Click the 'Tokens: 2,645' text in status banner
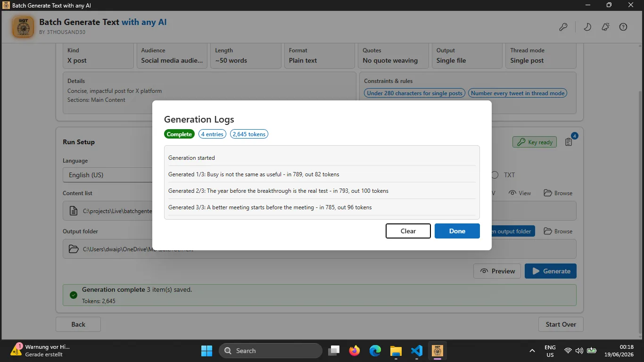This screenshot has width=644, height=362. click(99, 301)
